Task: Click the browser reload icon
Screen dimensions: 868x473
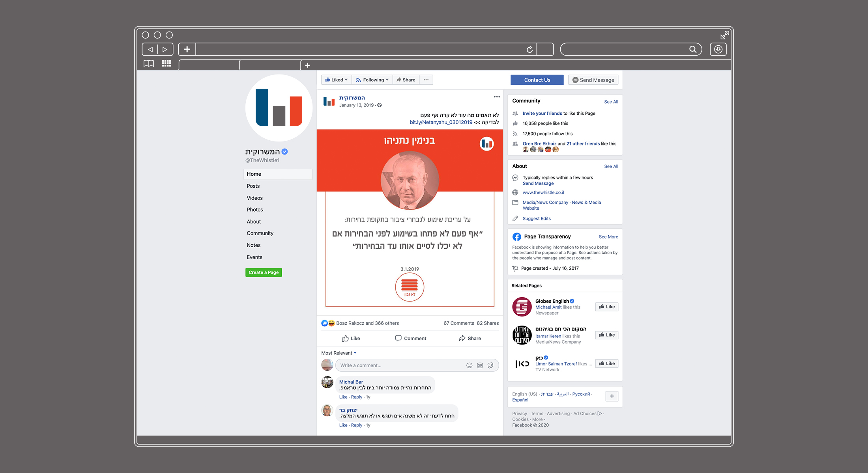Action: coord(529,49)
